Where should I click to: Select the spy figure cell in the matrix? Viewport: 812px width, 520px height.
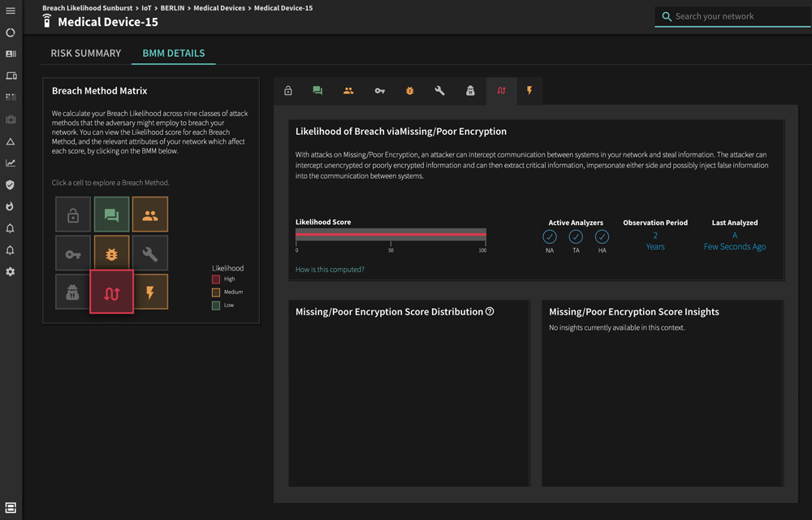pos(73,292)
